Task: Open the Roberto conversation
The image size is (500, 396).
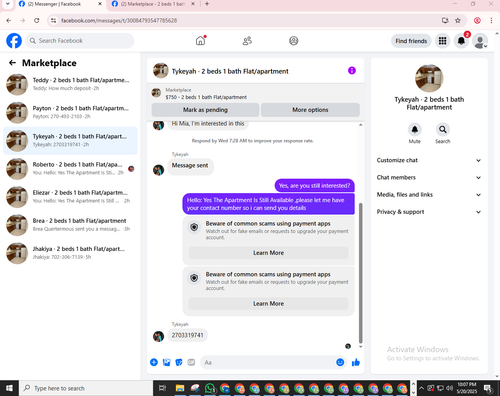Action: pos(70,169)
